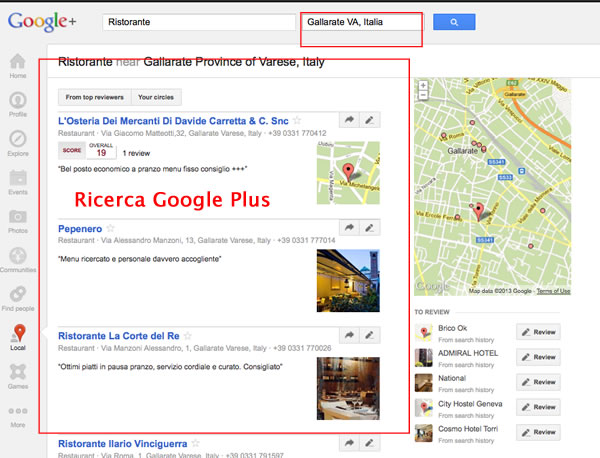Star Ristorante Ilario Vinciguerra

196,443
